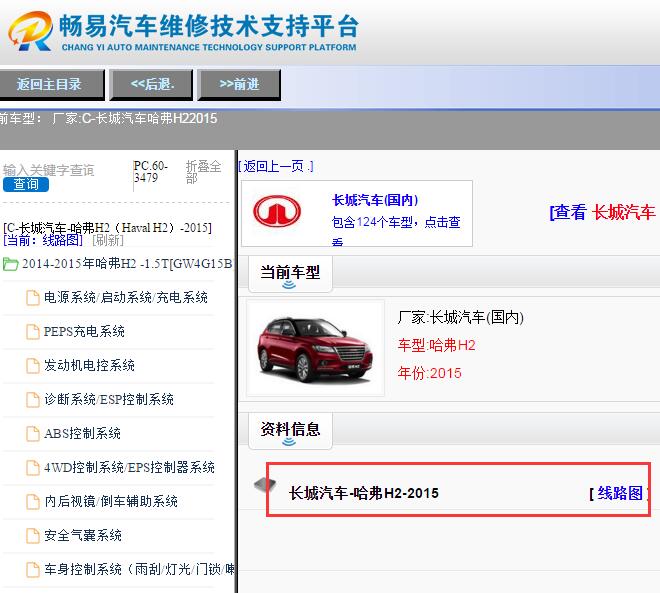Select 内后视镜/倒车辅助系统 entry
Image resolution: width=660 pixels, height=593 pixels.
(111, 502)
